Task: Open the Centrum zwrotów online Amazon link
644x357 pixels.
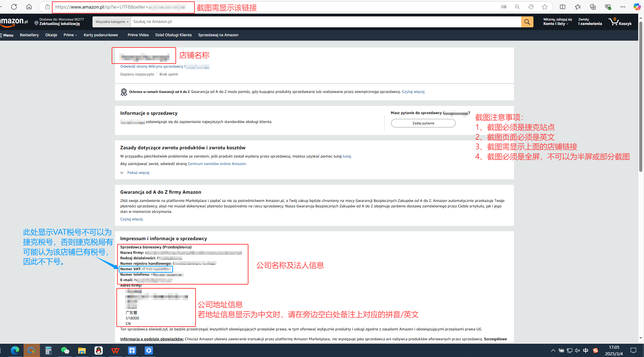Action: pyautogui.click(x=217, y=164)
